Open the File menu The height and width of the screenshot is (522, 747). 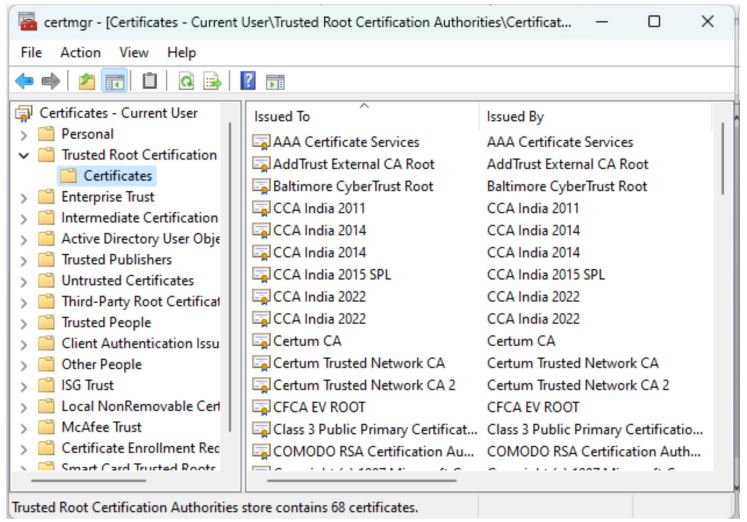(x=31, y=52)
